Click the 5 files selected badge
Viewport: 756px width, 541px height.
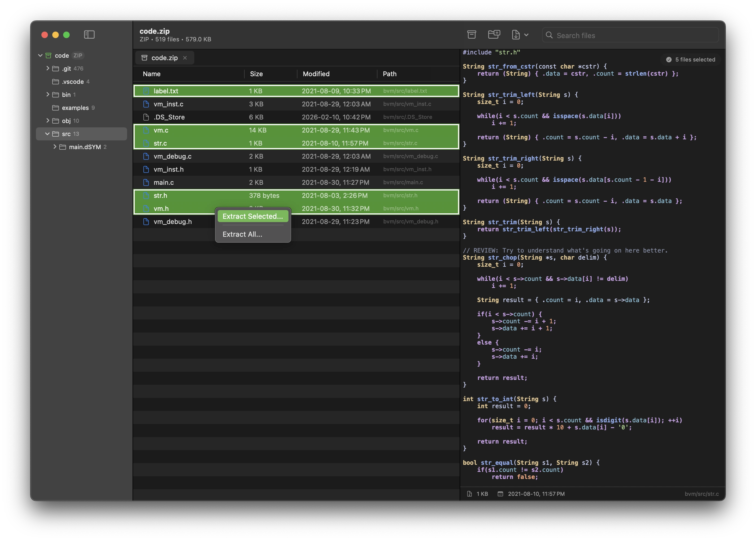point(690,60)
